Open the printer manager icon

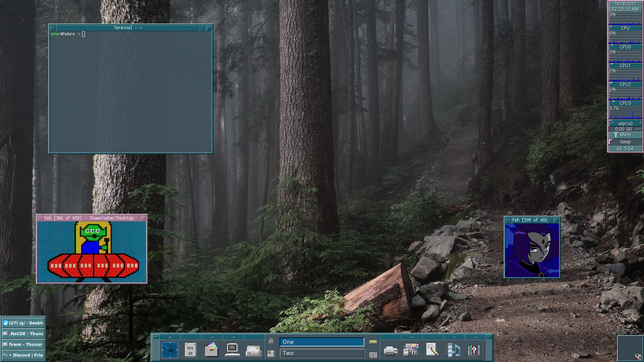coord(390,351)
